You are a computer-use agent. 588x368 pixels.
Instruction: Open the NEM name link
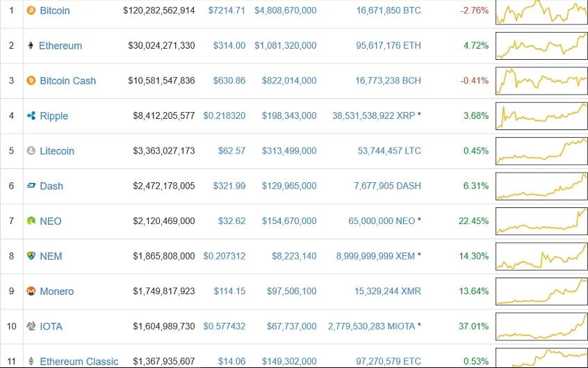click(51, 256)
